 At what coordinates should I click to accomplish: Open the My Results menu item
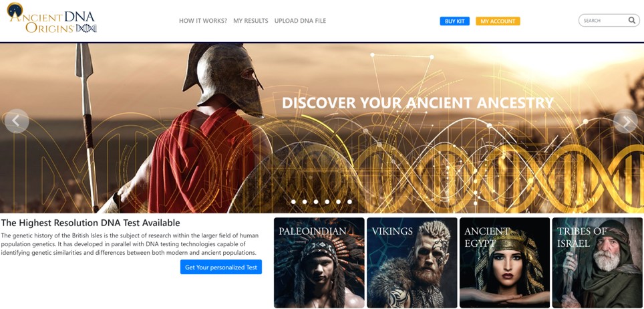[251, 21]
